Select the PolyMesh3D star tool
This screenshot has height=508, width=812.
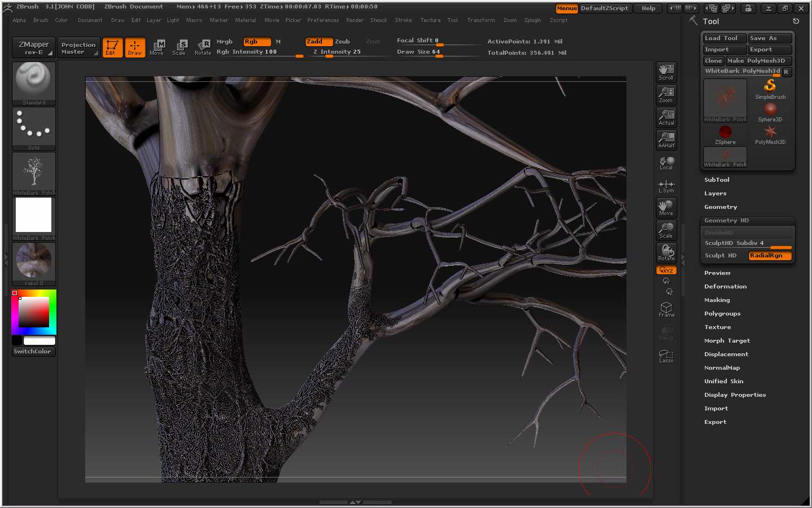pos(770,134)
